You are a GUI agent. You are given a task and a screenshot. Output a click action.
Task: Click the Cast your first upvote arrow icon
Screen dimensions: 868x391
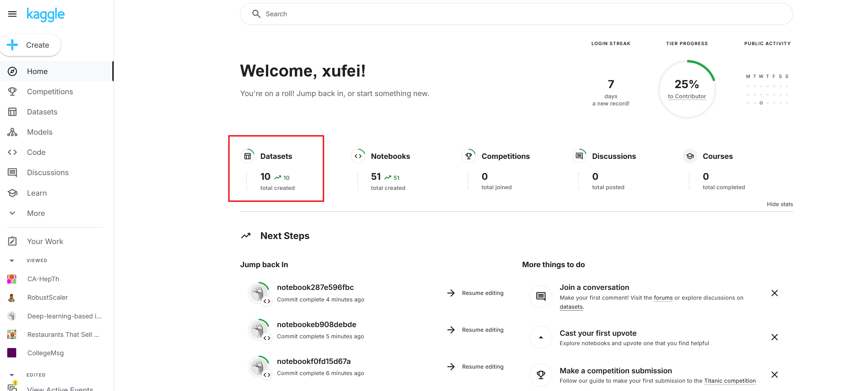(541, 338)
